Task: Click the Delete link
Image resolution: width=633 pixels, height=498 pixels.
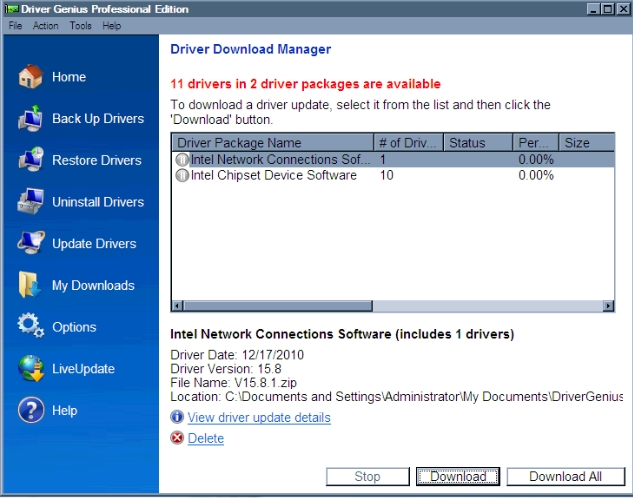Action: (x=206, y=438)
